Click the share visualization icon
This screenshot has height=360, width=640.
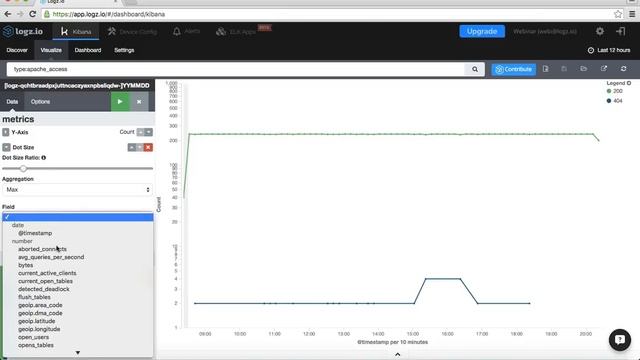point(604,69)
